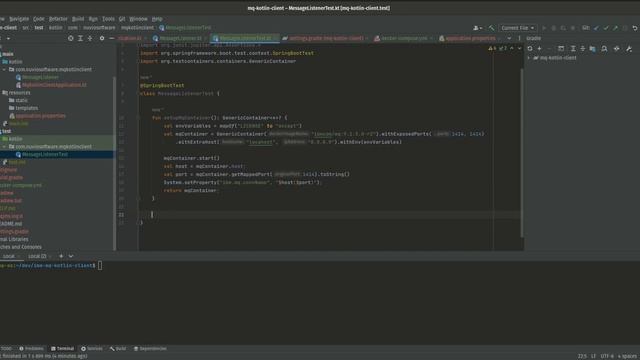640x360 pixels.
Task: Click the user account icon in toolbar
Action: (x=477, y=28)
